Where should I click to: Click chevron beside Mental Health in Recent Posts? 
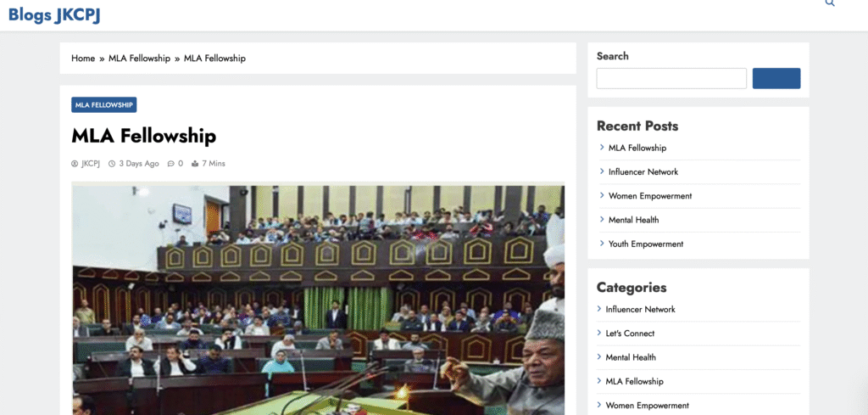[602, 220]
